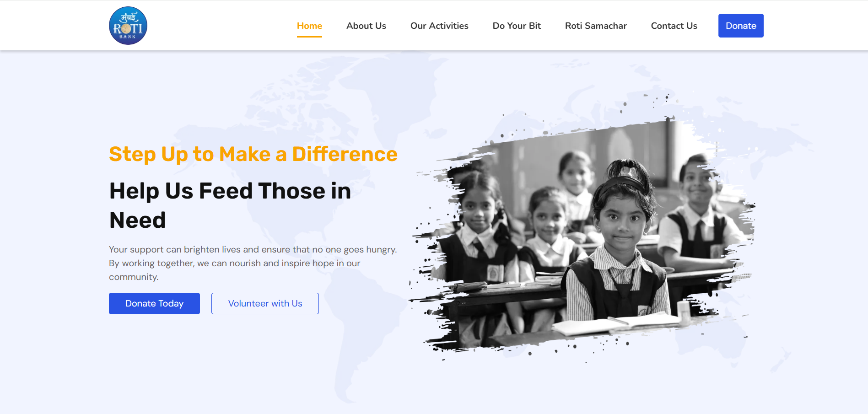Open the Roti Samachar page
This screenshot has height=414, width=868.
click(596, 26)
